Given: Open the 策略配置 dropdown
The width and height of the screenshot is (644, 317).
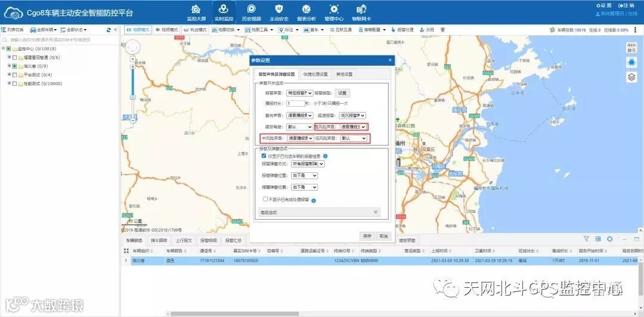Looking at the screenshot, I should pyautogui.click(x=372, y=30).
